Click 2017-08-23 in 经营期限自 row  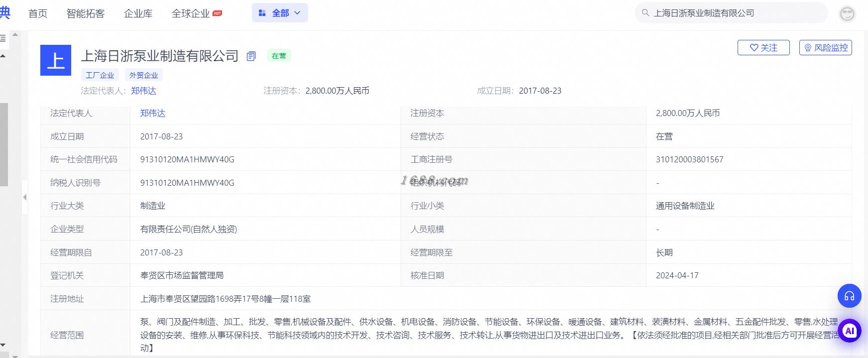point(162,252)
